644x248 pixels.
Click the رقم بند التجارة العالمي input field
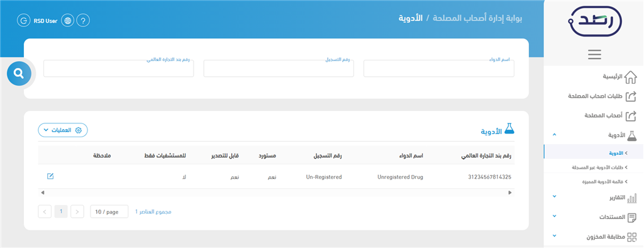point(118,68)
